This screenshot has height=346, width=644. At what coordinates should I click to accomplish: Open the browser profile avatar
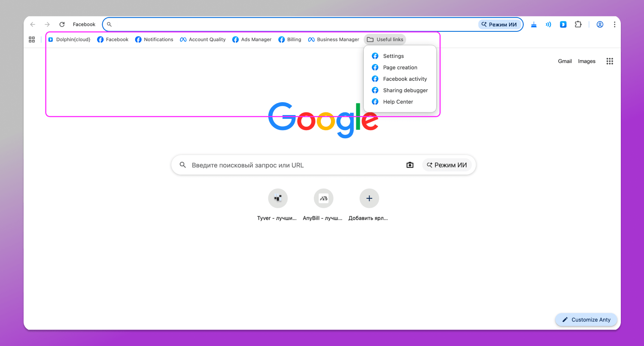[600, 24]
